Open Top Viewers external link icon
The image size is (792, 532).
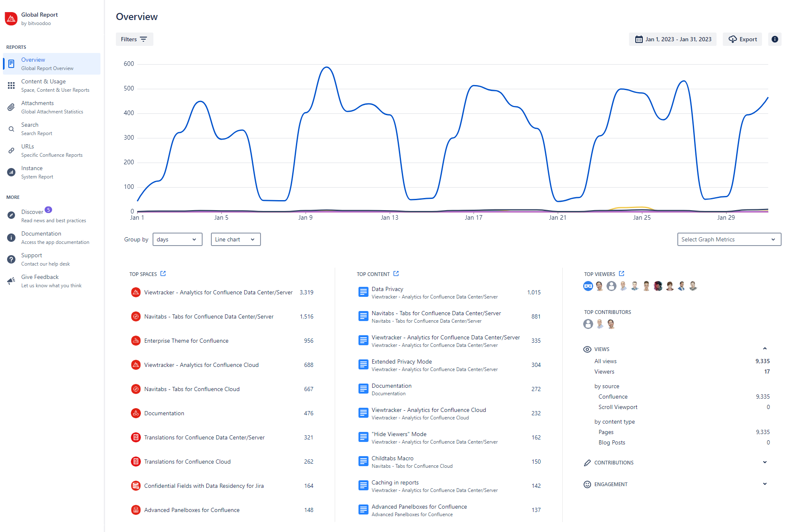pyautogui.click(x=622, y=274)
